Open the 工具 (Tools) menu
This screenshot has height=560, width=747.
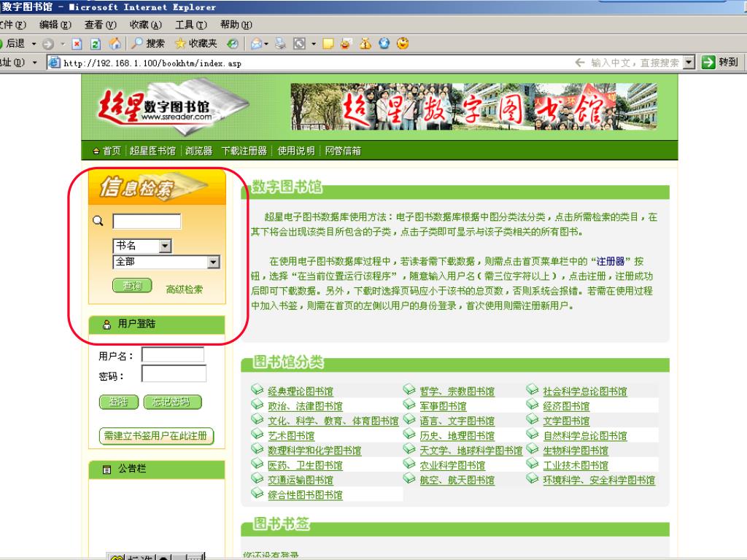191,25
